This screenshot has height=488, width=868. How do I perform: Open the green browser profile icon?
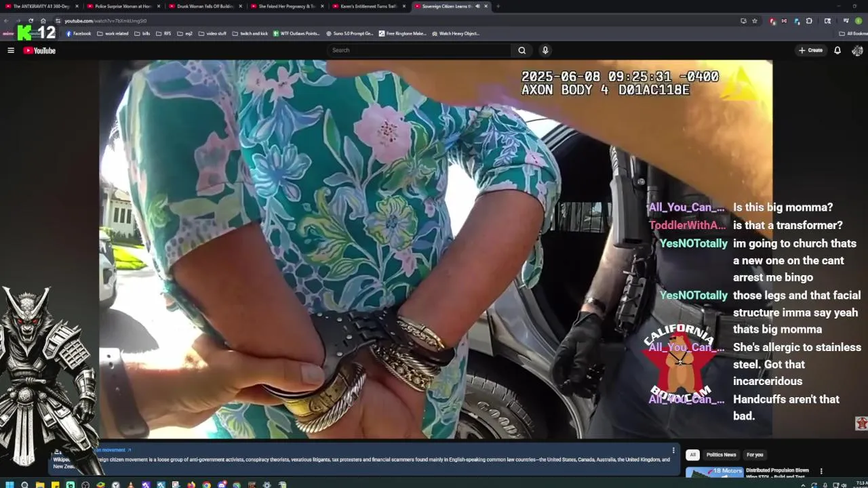coord(859,21)
